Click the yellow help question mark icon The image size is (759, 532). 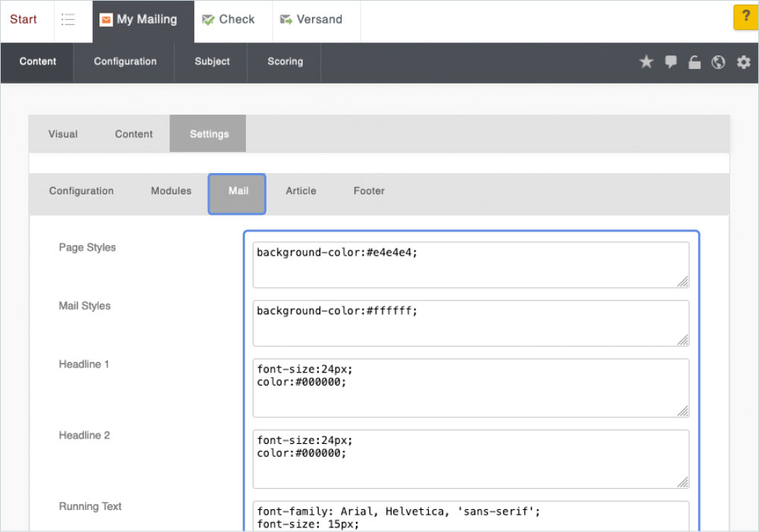(746, 17)
